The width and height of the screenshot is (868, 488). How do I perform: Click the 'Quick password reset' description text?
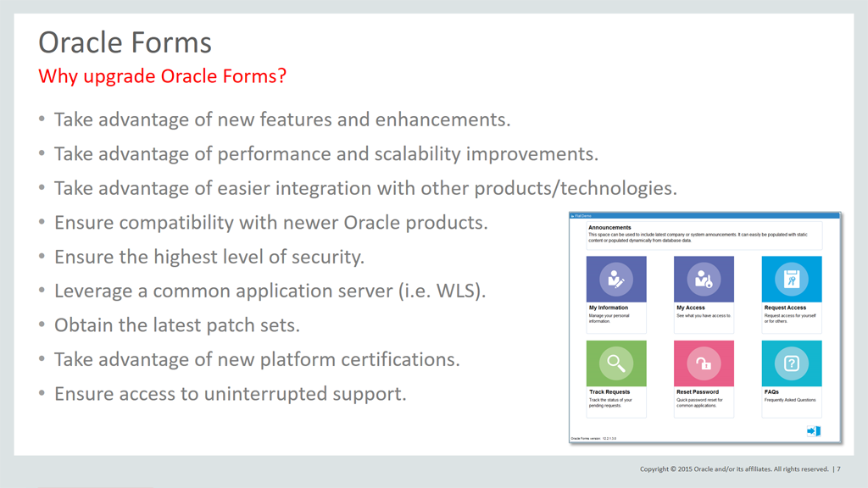pyautogui.click(x=699, y=402)
